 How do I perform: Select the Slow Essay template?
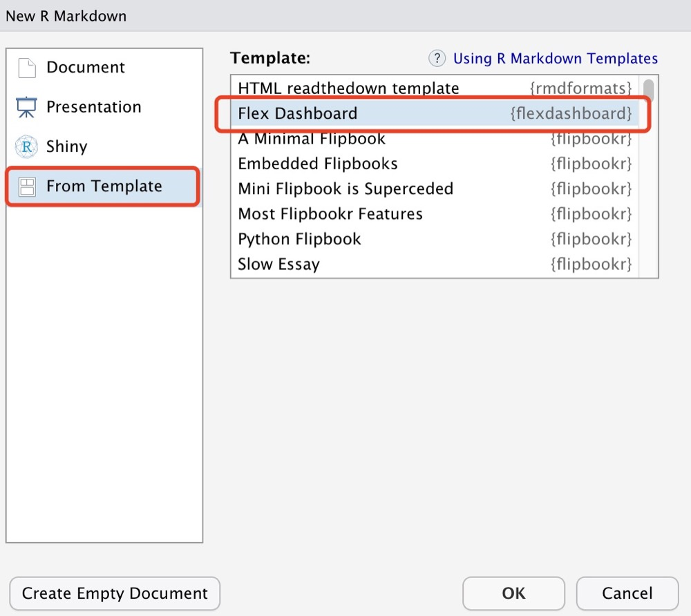coord(278,264)
